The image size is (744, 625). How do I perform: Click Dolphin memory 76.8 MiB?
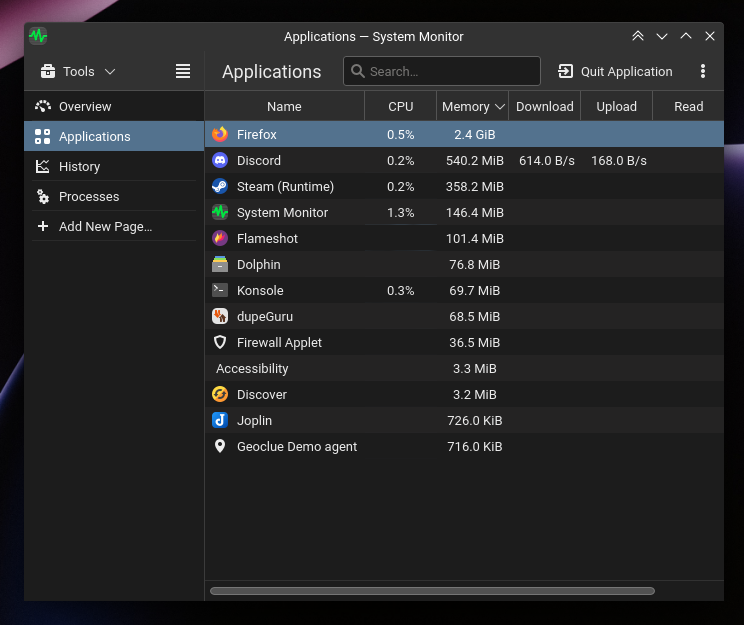474,264
